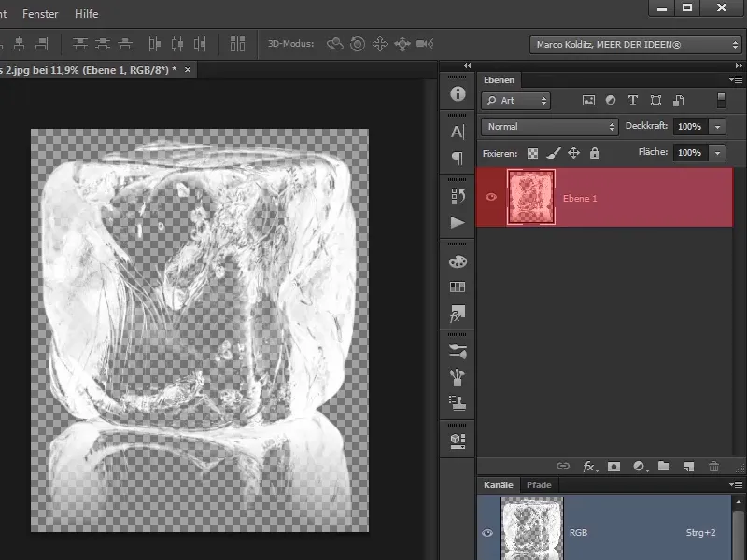This screenshot has height=560, width=747.
Task: Lock all padlock icon
Action: [595, 153]
